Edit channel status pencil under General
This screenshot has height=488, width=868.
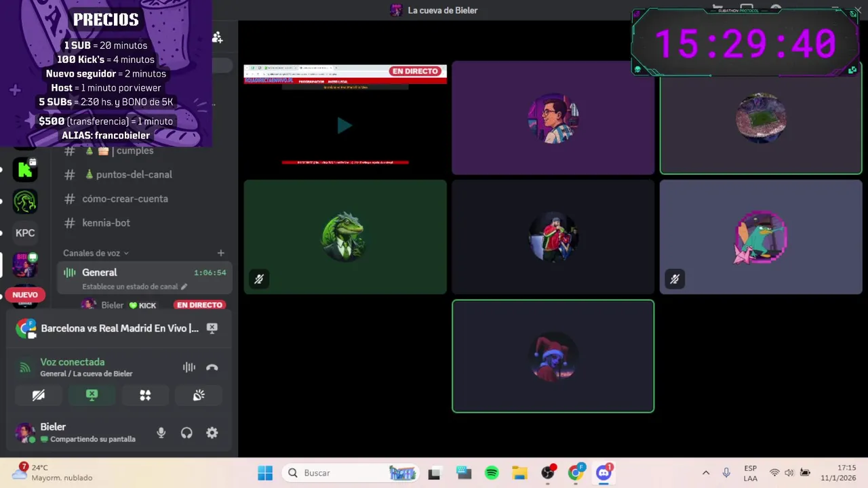(184, 287)
